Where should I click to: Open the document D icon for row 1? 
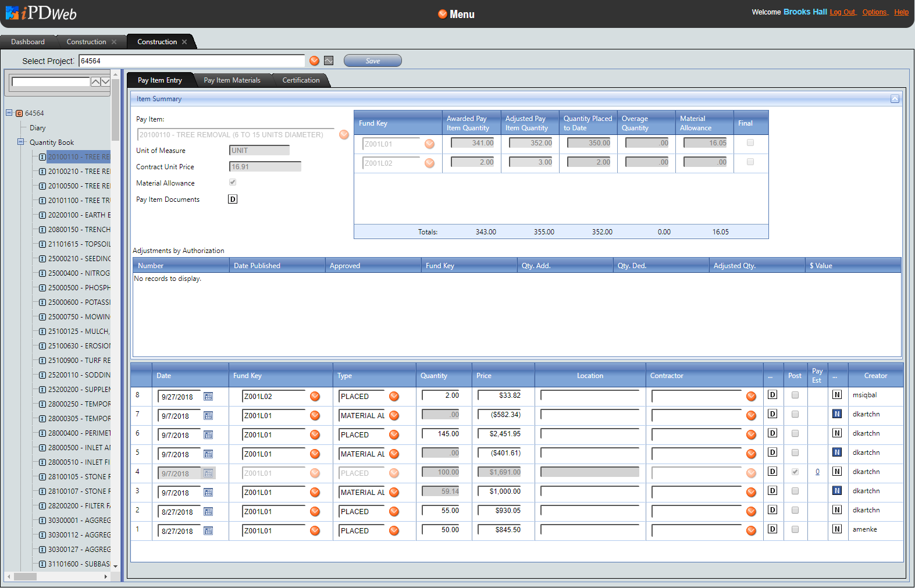click(x=772, y=529)
